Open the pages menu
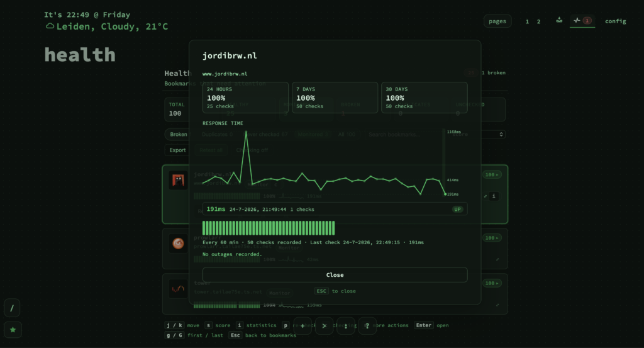Viewport: 644px width, 348px height. pyautogui.click(x=497, y=21)
